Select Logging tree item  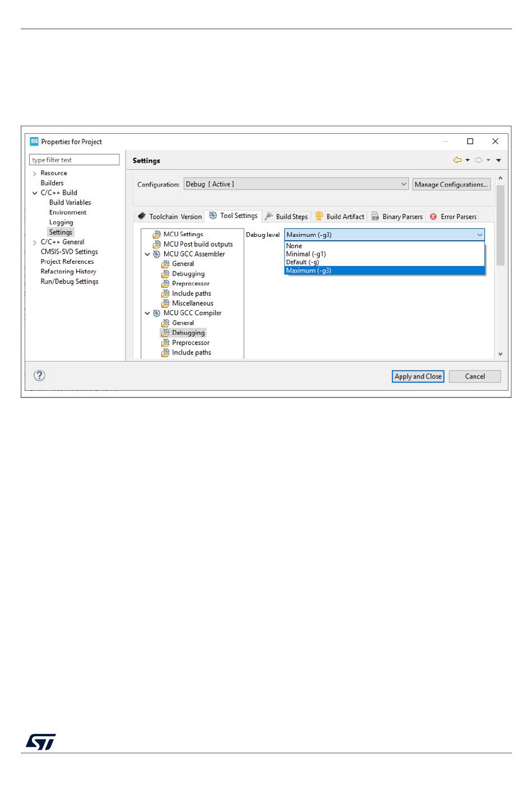point(61,222)
